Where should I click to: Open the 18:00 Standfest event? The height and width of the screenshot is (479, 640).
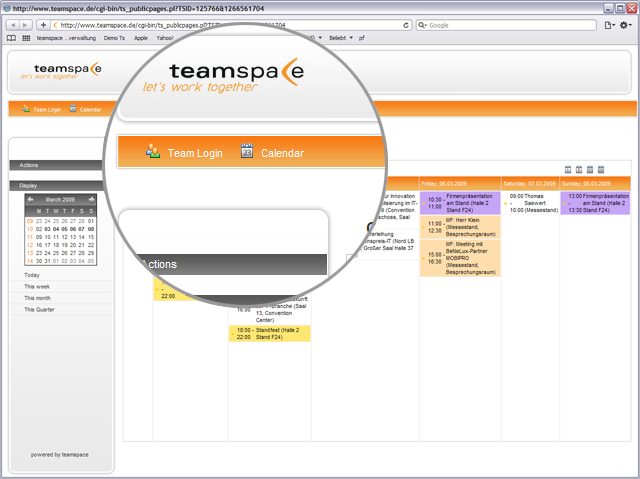click(269, 333)
